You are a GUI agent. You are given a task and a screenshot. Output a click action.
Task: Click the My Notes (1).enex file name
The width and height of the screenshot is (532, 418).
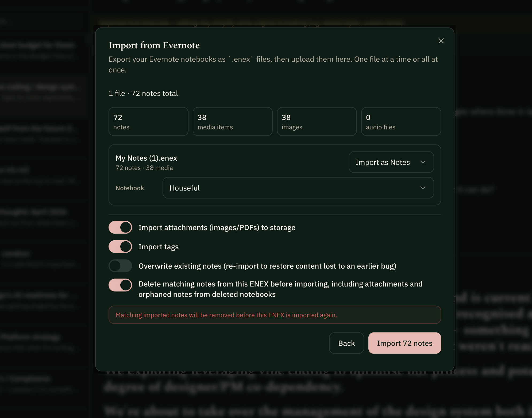click(146, 158)
